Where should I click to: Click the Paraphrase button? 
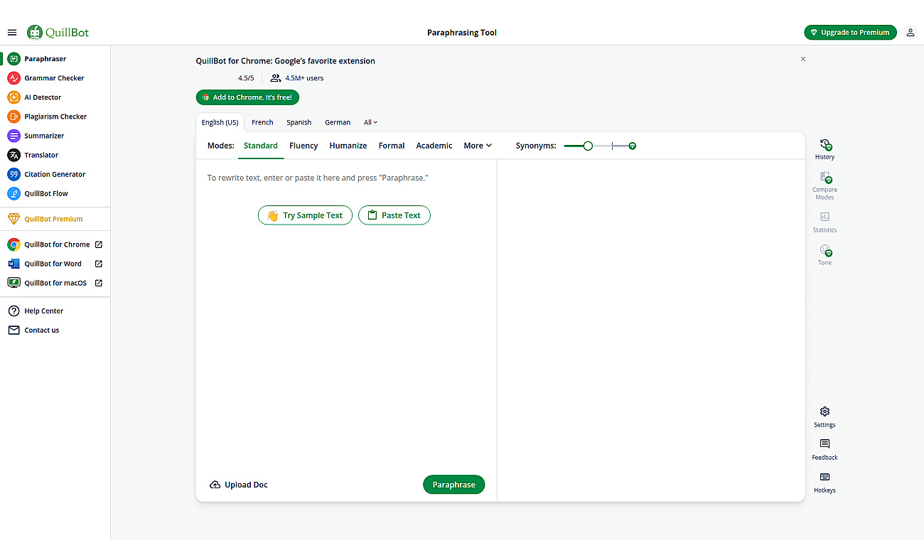[x=453, y=485]
